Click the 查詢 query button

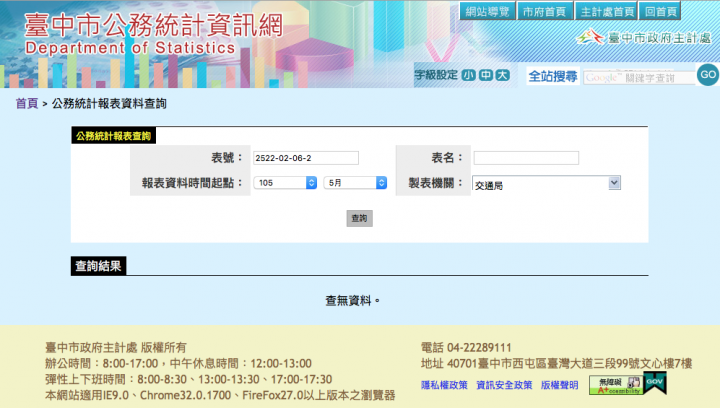(360, 218)
